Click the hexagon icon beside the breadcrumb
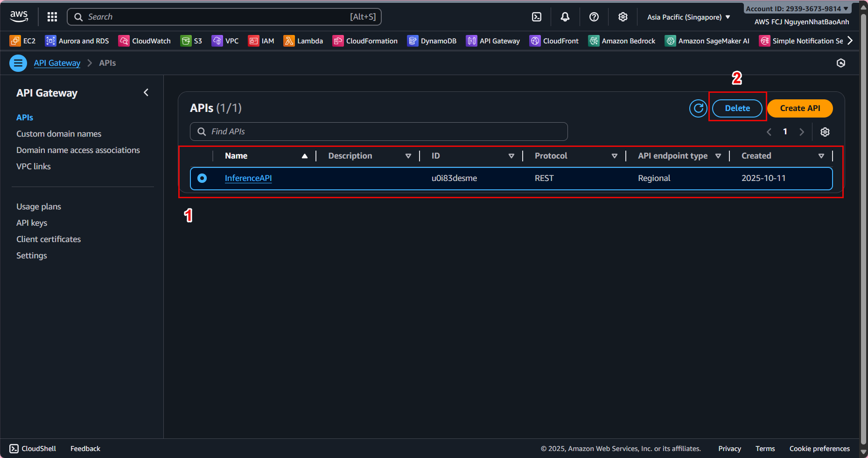This screenshot has width=868, height=458. pos(841,63)
